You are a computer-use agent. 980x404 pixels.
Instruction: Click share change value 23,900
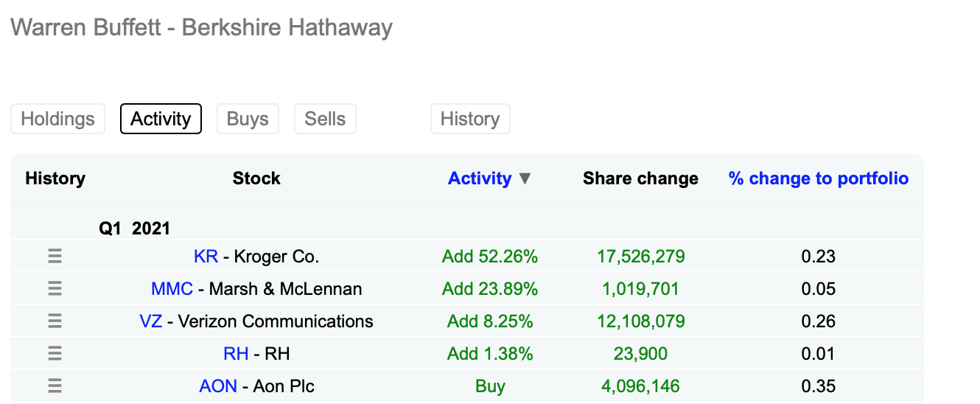(640, 354)
